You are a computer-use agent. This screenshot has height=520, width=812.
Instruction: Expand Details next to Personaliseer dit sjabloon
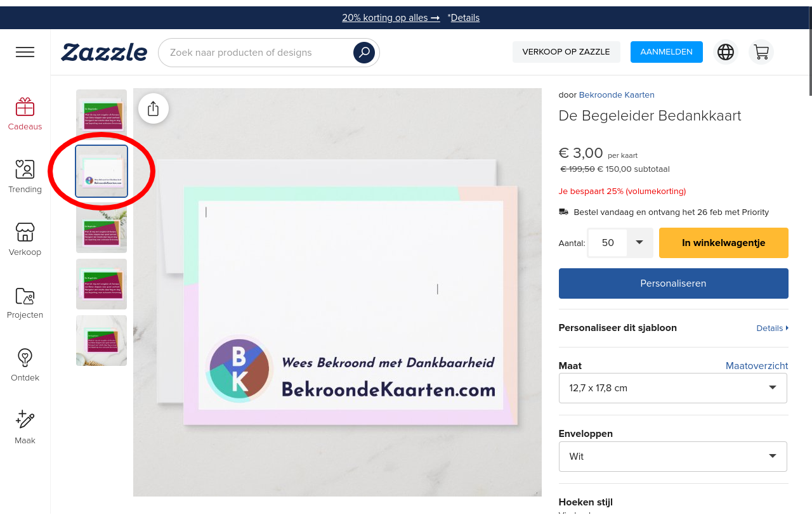pyautogui.click(x=771, y=328)
